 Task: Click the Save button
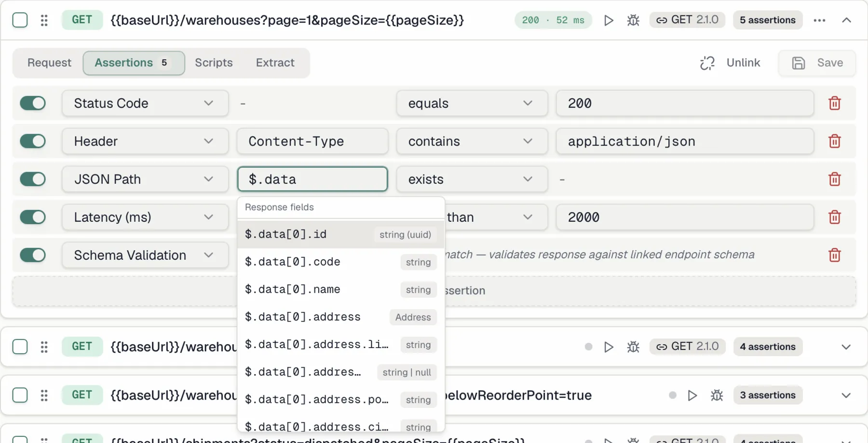click(x=817, y=63)
